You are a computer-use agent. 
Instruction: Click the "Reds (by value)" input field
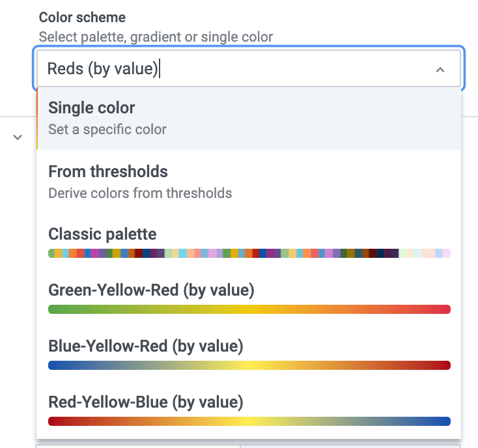[234, 68]
